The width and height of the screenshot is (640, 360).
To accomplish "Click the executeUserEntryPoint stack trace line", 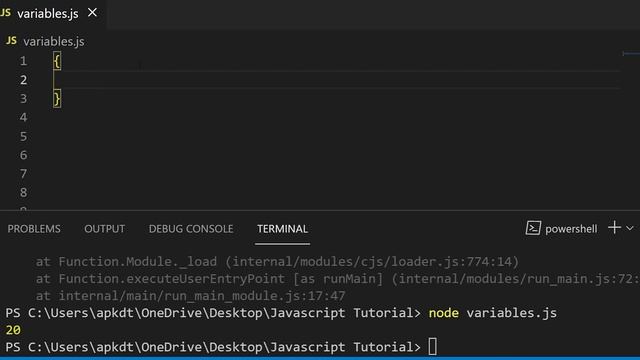I will [x=338, y=279].
